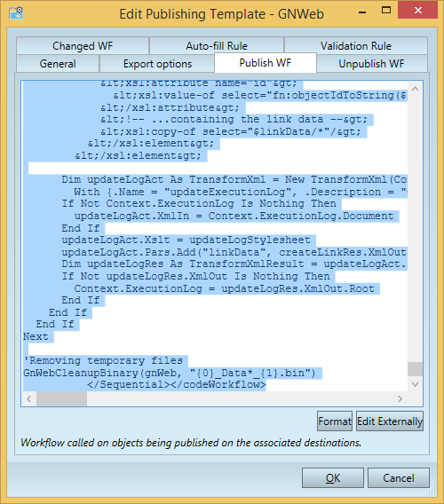Open the Export options tab
This screenshot has height=504, width=444.
(157, 63)
